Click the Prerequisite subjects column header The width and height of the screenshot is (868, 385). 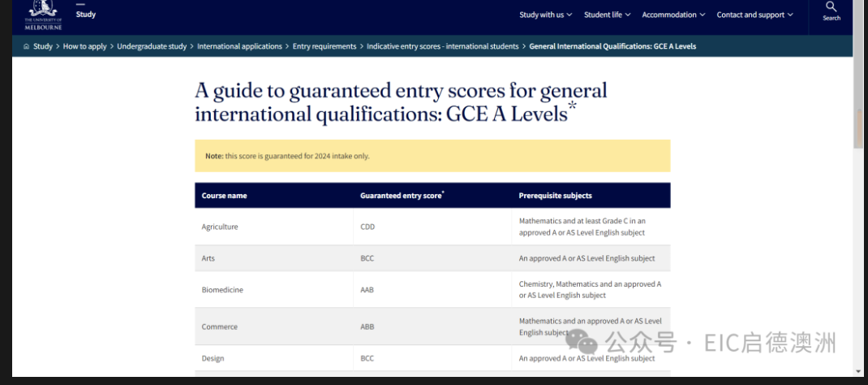pos(555,196)
